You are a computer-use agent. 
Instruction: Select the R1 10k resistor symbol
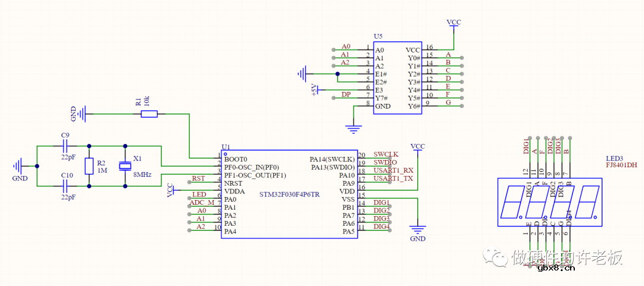pyautogui.click(x=149, y=113)
